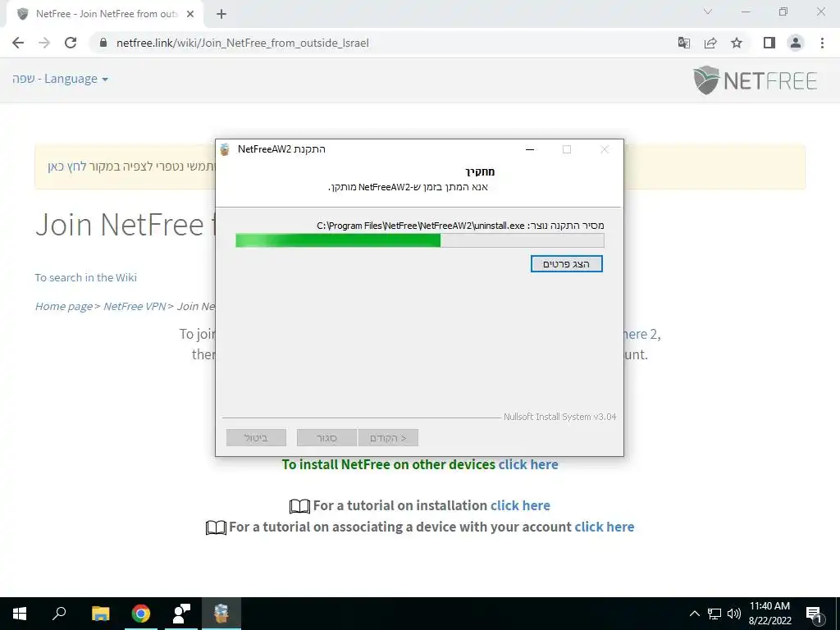The width and height of the screenshot is (840, 630).
Task: Click the installer סגור close button
Action: coord(326,438)
